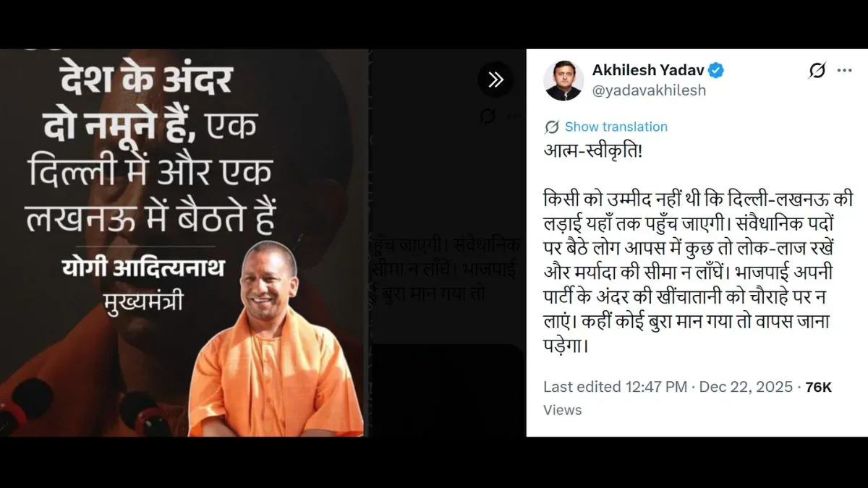Screen dimensions: 868x488
Task: Click Akhilesh Yadav's profile avatar
Action: (x=563, y=80)
